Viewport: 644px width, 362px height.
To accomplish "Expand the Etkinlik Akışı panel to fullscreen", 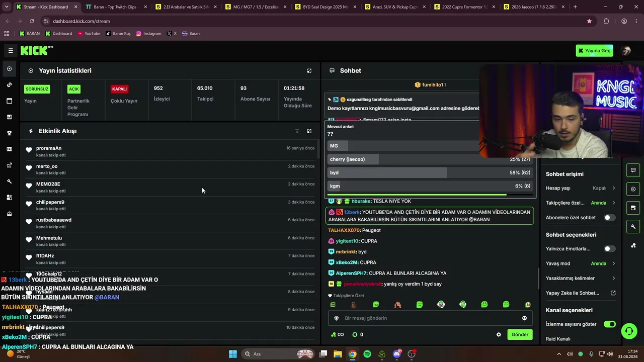I will point(309,131).
